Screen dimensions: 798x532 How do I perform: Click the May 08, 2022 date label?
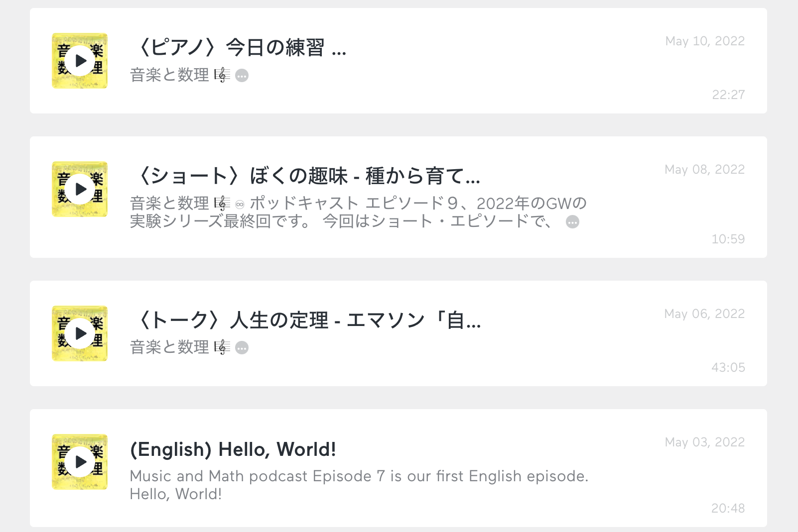click(x=704, y=170)
